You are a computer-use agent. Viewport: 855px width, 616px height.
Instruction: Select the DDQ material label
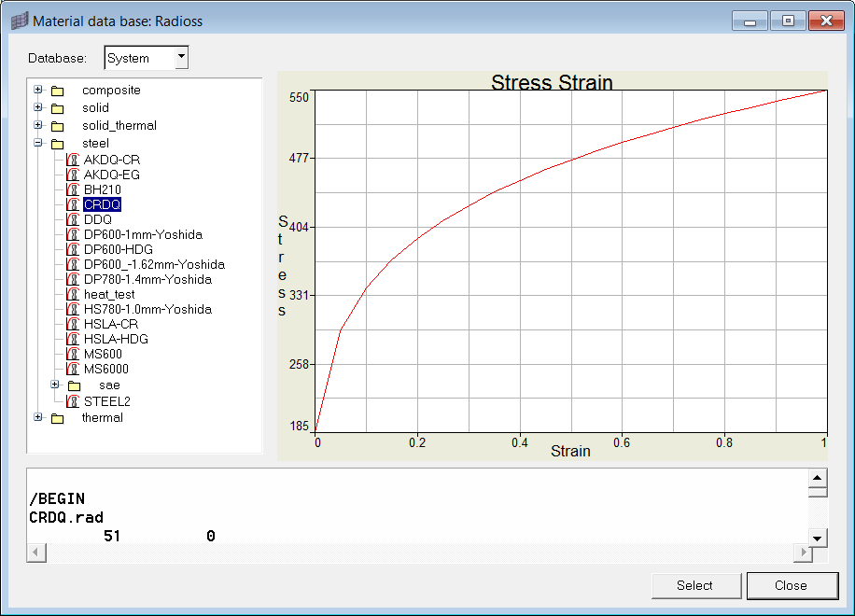(98, 219)
